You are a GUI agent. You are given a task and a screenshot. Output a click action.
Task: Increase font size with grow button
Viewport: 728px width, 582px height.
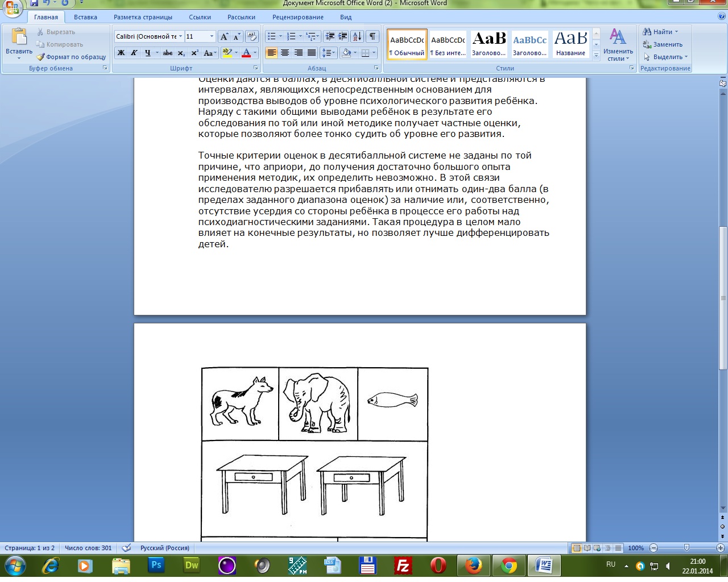coord(224,36)
